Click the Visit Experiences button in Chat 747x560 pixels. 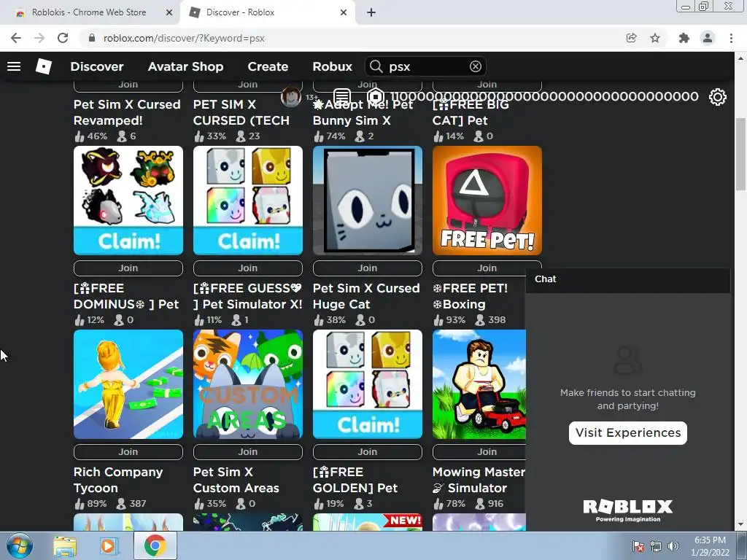628,433
